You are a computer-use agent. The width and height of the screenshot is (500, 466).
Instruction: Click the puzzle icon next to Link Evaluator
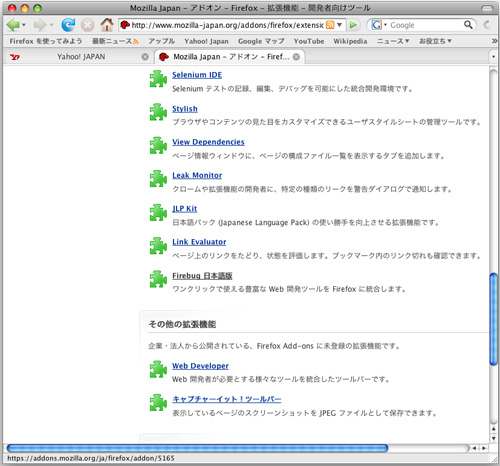158,246
